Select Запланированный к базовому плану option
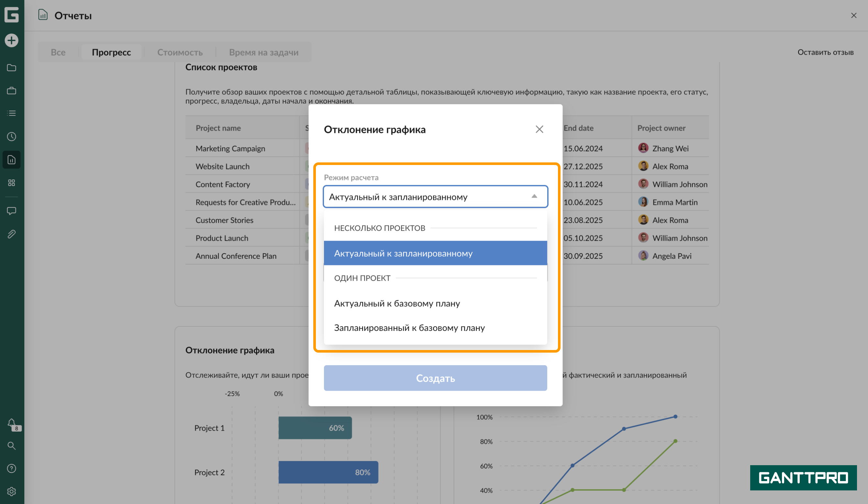Screen dimensions: 868x504 pyautogui.click(x=409, y=328)
